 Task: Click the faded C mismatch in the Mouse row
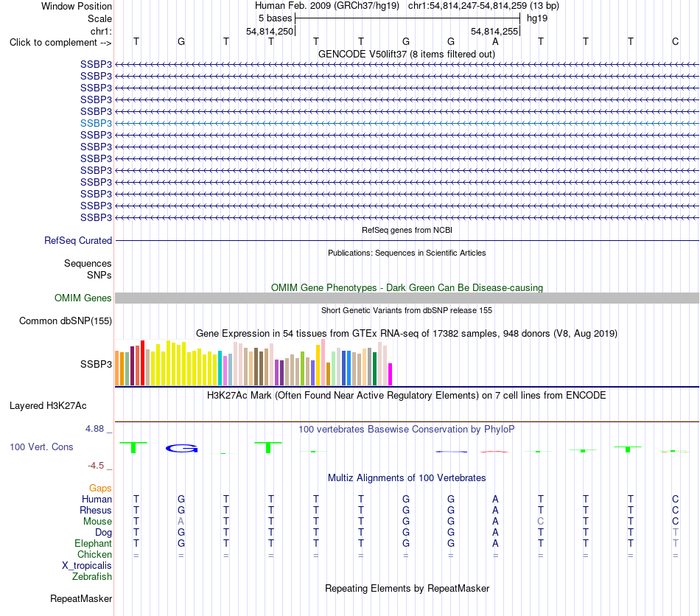point(540,522)
